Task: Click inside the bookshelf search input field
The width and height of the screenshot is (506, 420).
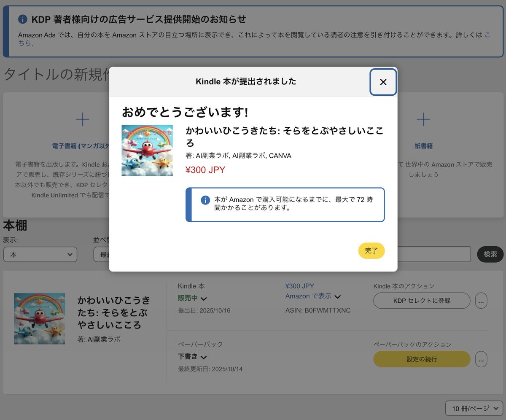Action: [x=430, y=254]
